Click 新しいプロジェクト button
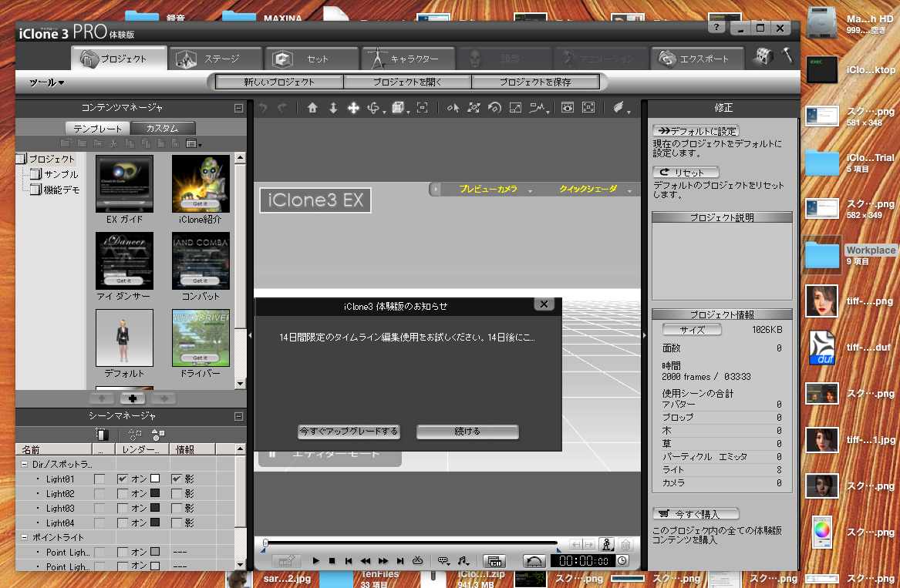900x588 pixels. point(279,82)
